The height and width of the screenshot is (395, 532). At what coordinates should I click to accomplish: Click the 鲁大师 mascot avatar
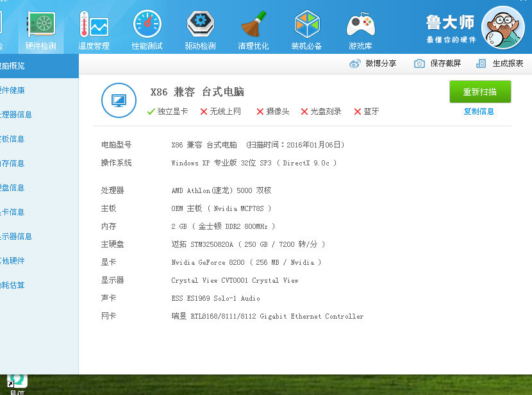503,28
